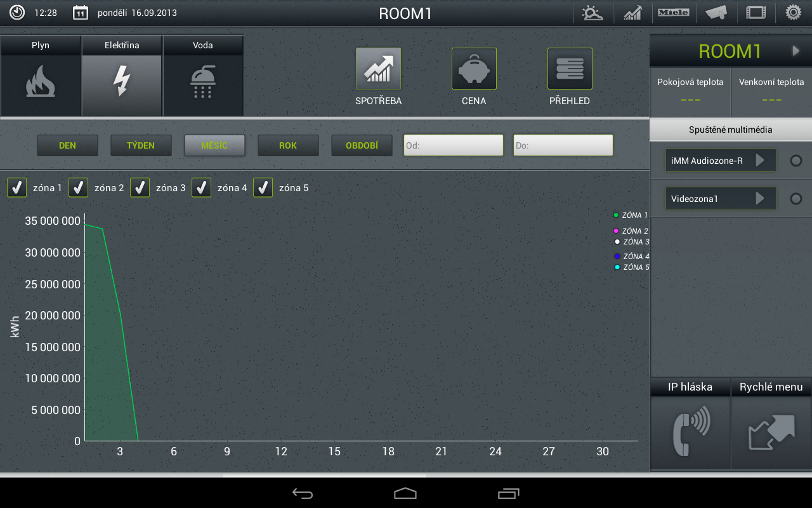Click the ZÓNA 3 white legend dot

(x=617, y=242)
